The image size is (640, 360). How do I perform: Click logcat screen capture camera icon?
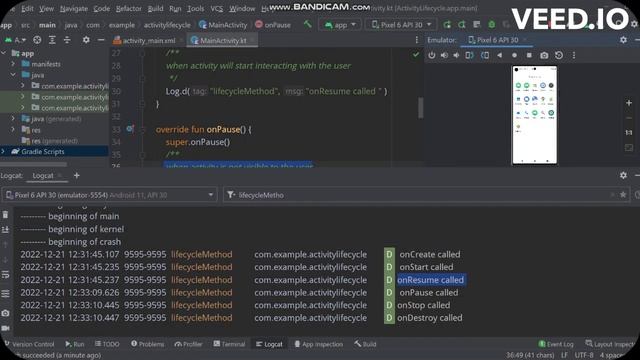click(x=5, y=313)
